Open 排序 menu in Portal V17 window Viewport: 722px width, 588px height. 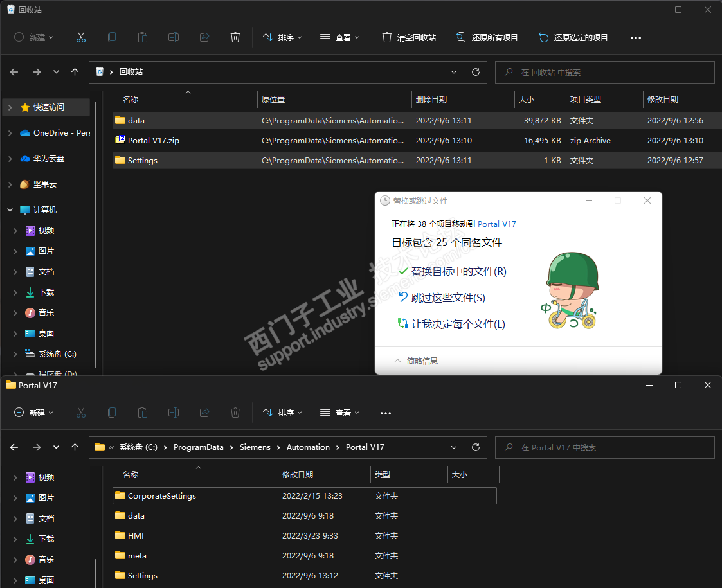[282, 413]
